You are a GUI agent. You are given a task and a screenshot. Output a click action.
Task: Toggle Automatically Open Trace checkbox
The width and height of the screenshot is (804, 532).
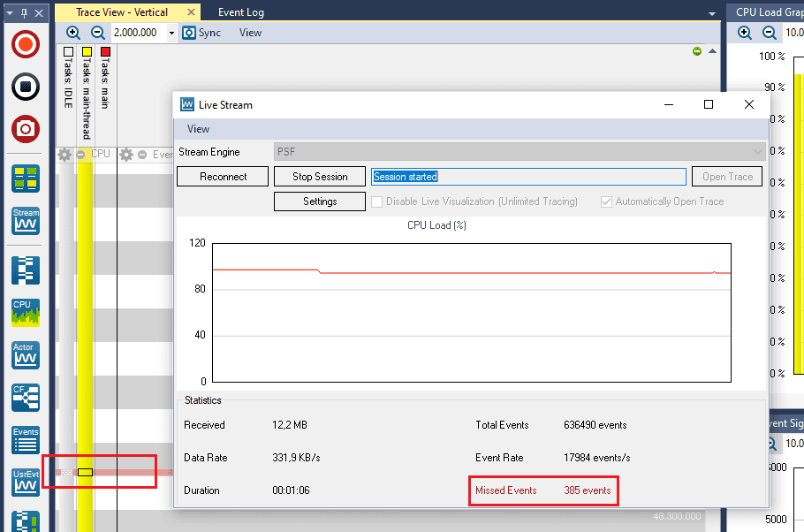click(606, 201)
